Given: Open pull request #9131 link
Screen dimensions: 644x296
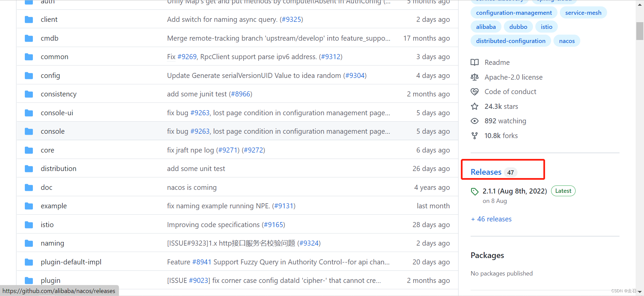Looking at the screenshot, I should [x=284, y=206].
